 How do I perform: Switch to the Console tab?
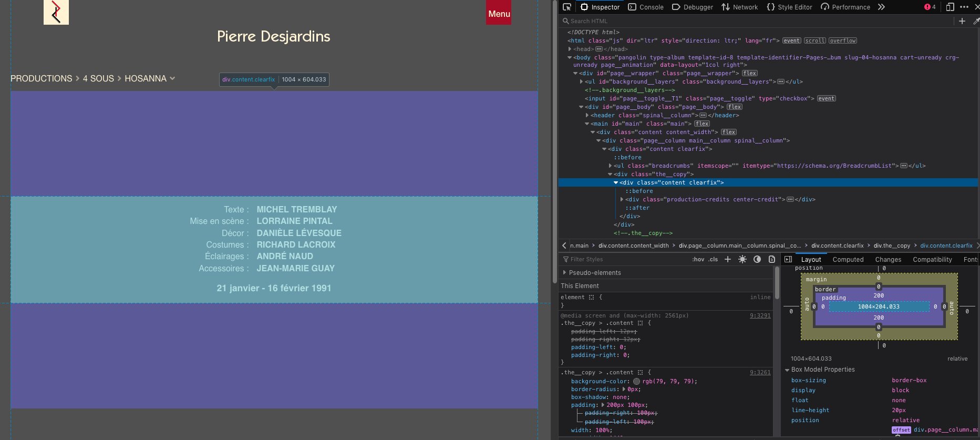646,7
